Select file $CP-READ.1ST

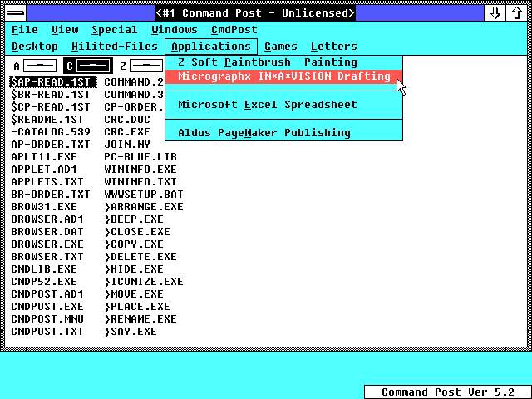51,107
